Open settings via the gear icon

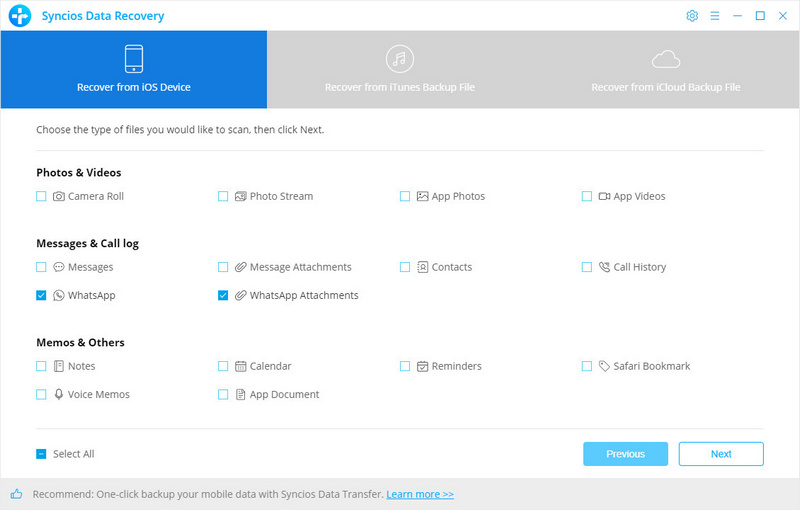[692, 16]
